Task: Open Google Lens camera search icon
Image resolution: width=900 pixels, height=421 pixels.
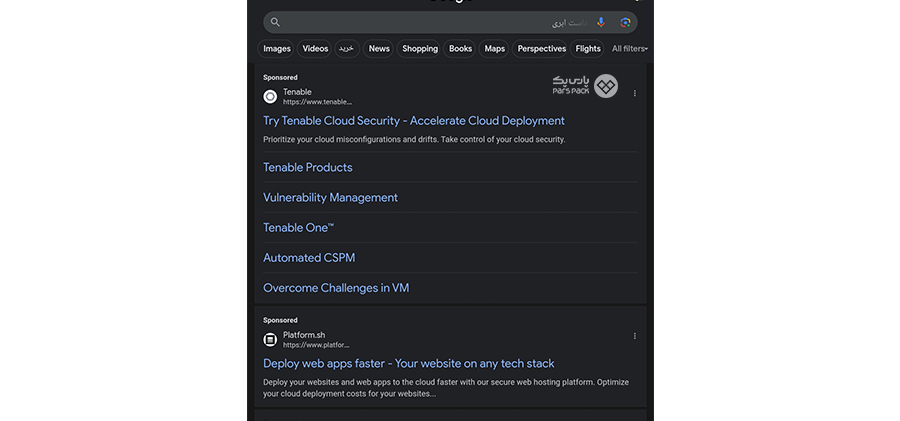Action: click(x=625, y=22)
